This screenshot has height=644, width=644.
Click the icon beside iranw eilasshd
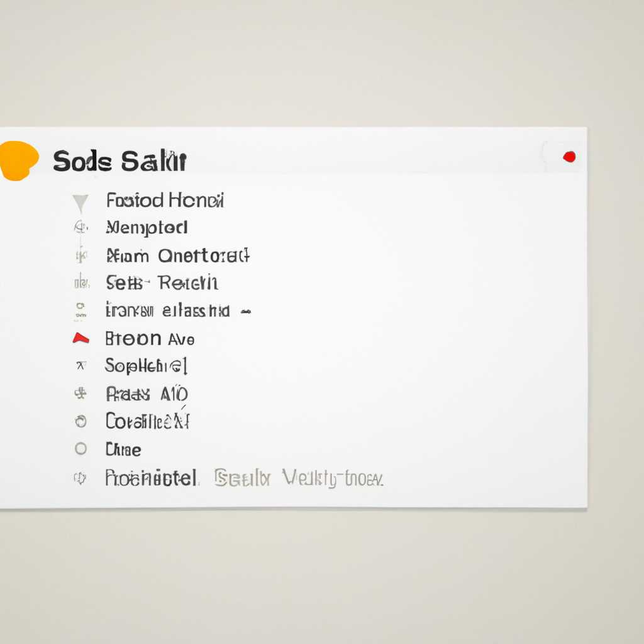tap(80, 311)
